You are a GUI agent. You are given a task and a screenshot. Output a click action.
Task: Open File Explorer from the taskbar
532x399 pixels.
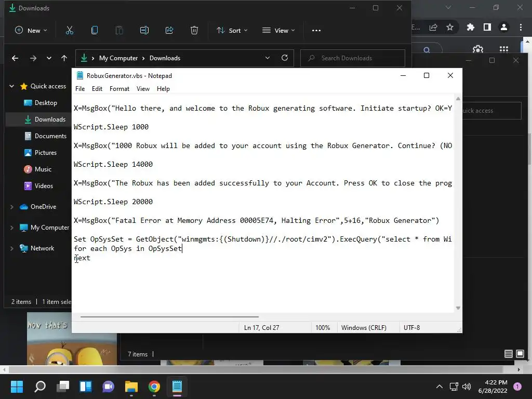[131, 387]
